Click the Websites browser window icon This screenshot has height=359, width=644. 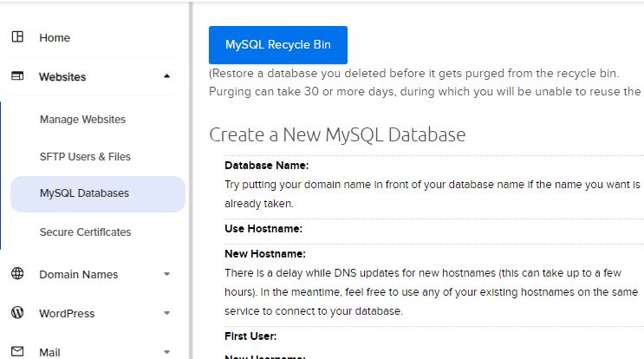pos(17,76)
